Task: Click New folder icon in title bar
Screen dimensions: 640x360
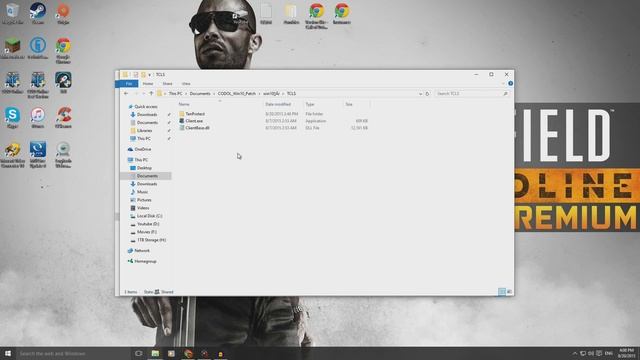Action: (x=143, y=75)
